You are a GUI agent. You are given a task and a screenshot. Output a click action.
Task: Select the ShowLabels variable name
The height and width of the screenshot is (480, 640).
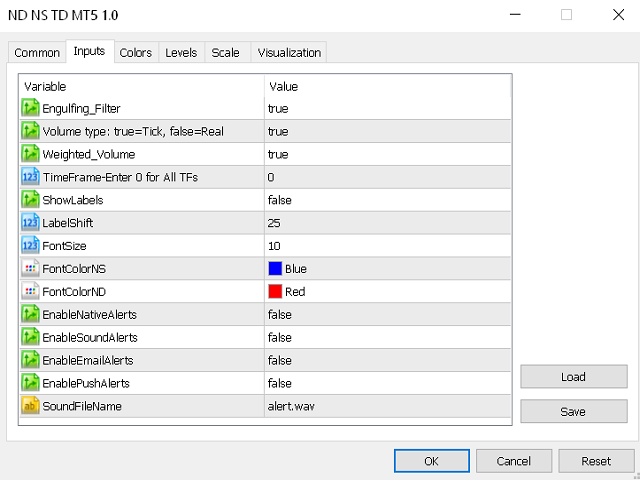pyautogui.click(x=73, y=200)
